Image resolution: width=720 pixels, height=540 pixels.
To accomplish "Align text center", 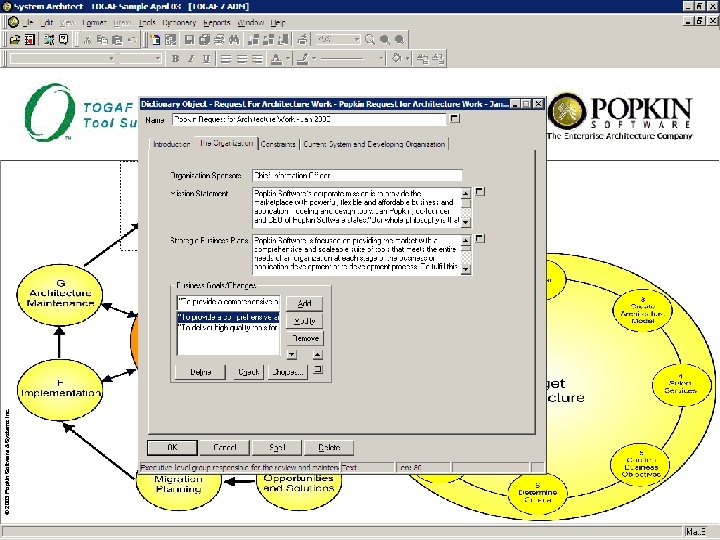I will [242, 59].
